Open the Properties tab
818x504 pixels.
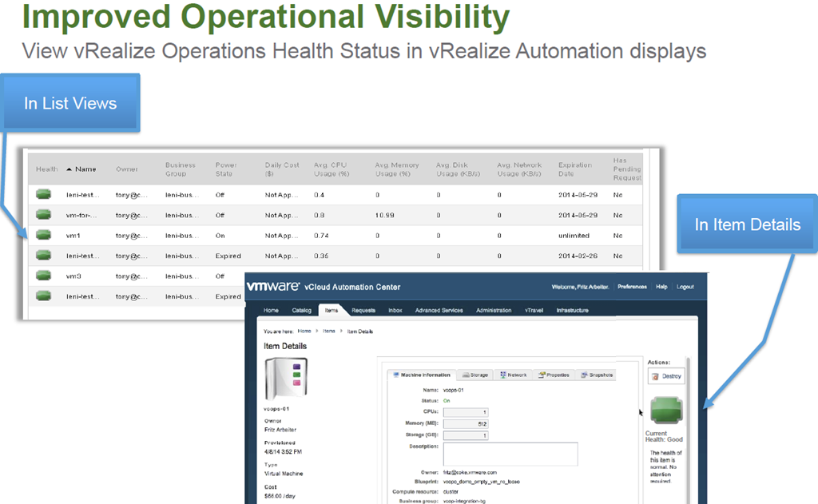pos(554,375)
